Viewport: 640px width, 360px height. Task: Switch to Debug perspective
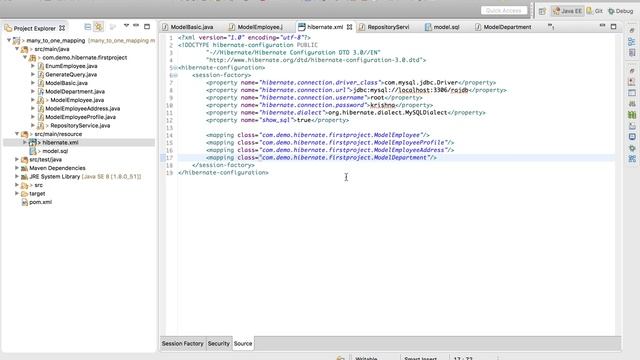[620, 11]
